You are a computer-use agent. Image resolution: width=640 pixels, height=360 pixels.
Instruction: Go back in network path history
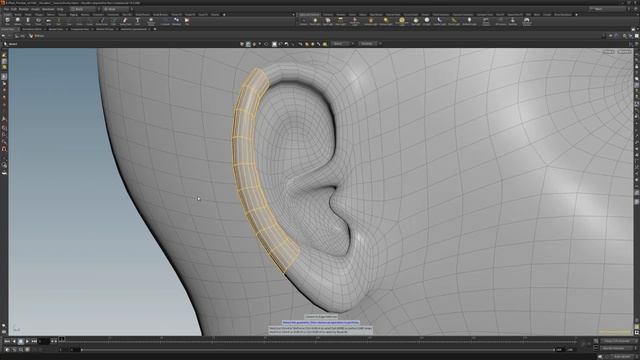4,36
